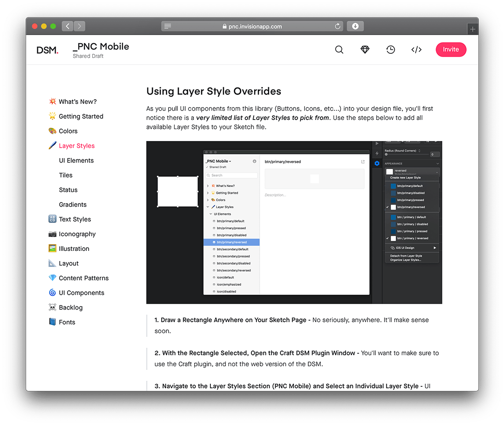Open the What's New? section
Image resolution: width=504 pixels, height=425 pixels.
click(x=78, y=102)
